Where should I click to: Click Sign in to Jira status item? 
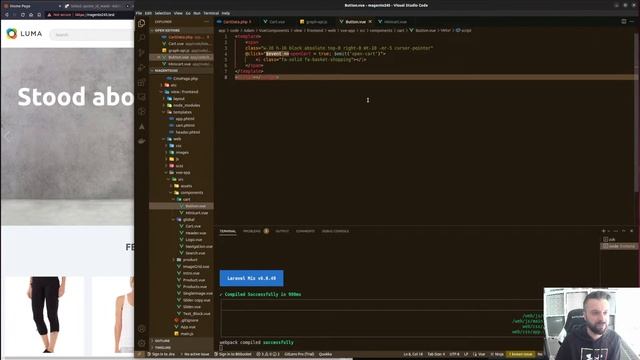pyautogui.click(x=161, y=354)
